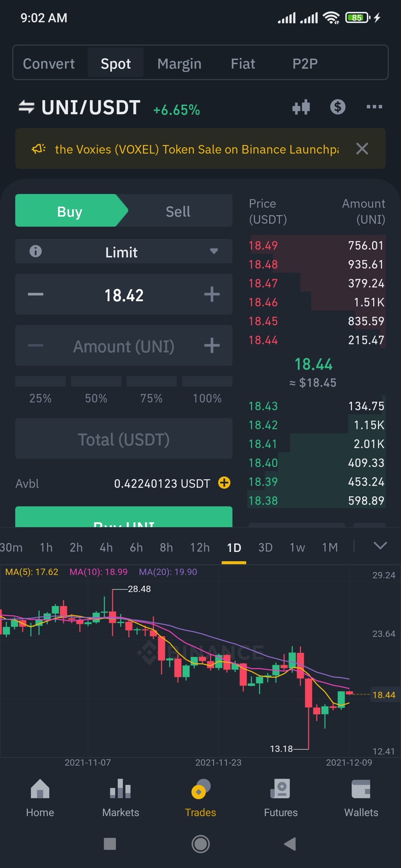Switch to the Convert tab
This screenshot has width=401, height=868.
49,63
